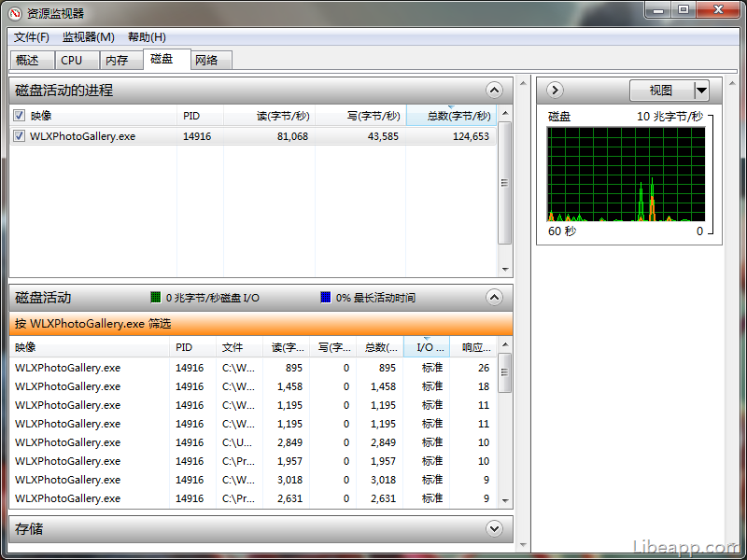
Task: Collapse the 磁盘活动 section chevron
Action: [x=494, y=298]
